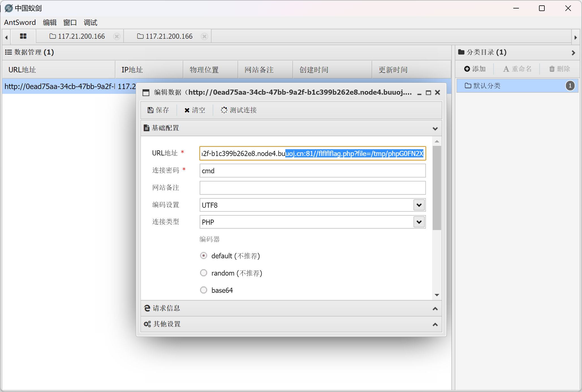Viewport: 582px width, 392px height.
Task: Minimize the 中国蚁剑 main window
Action: coord(516,8)
